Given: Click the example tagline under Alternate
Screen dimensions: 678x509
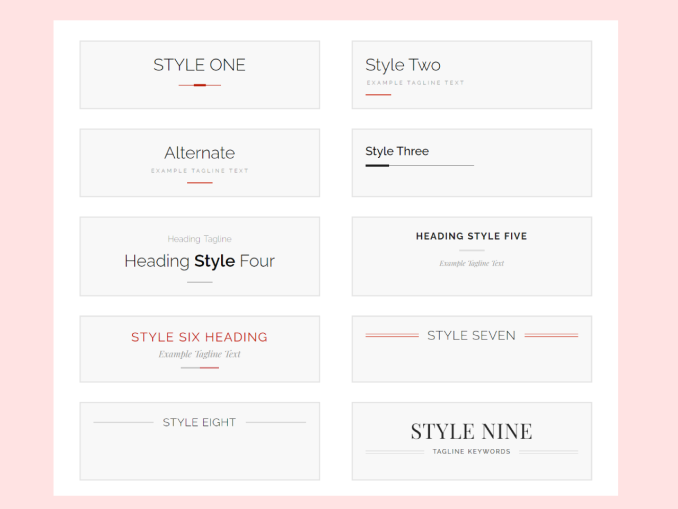Looking at the screenshot, I should 199,171.
